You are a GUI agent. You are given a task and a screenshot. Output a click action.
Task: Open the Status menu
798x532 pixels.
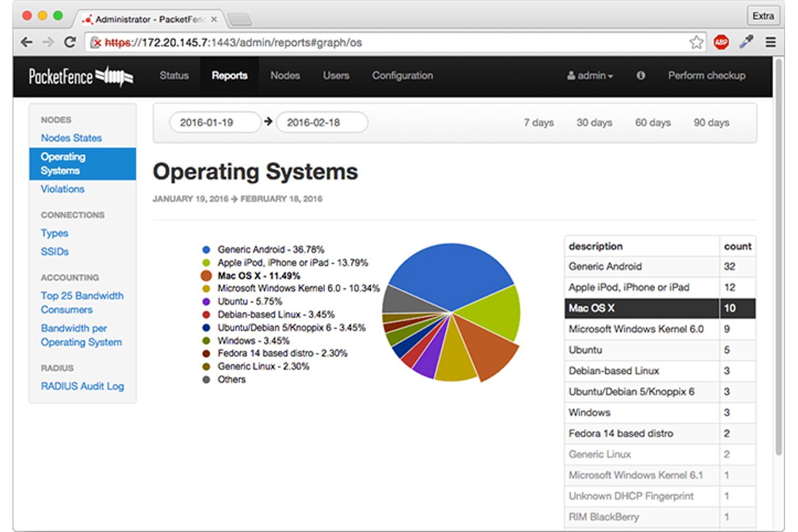tap(174, 75)
